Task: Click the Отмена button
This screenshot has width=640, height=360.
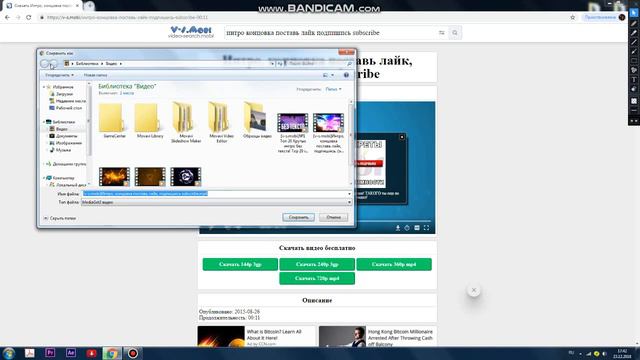Action: (333, 217)
